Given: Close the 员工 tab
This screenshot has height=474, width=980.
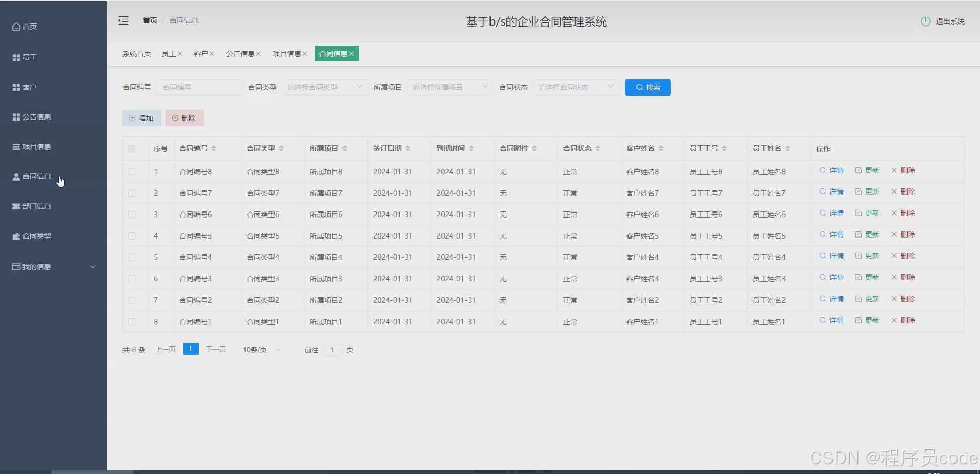Looking at the screenshot, I should [x=179, y=53].
